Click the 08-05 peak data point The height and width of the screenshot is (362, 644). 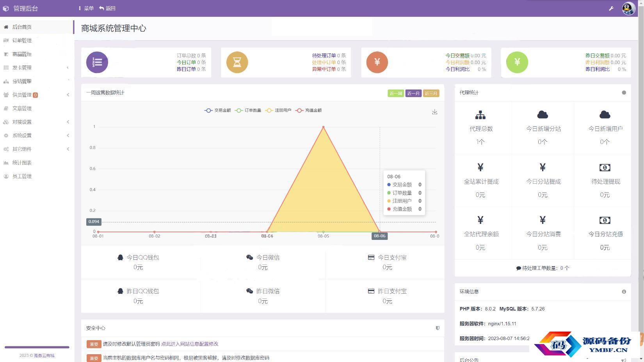coord(323,127)
